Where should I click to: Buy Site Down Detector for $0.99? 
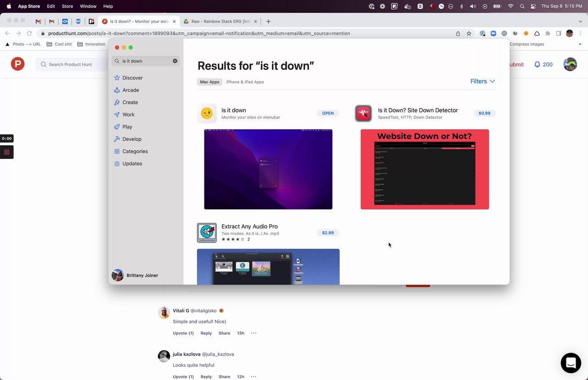coord(484,113)
